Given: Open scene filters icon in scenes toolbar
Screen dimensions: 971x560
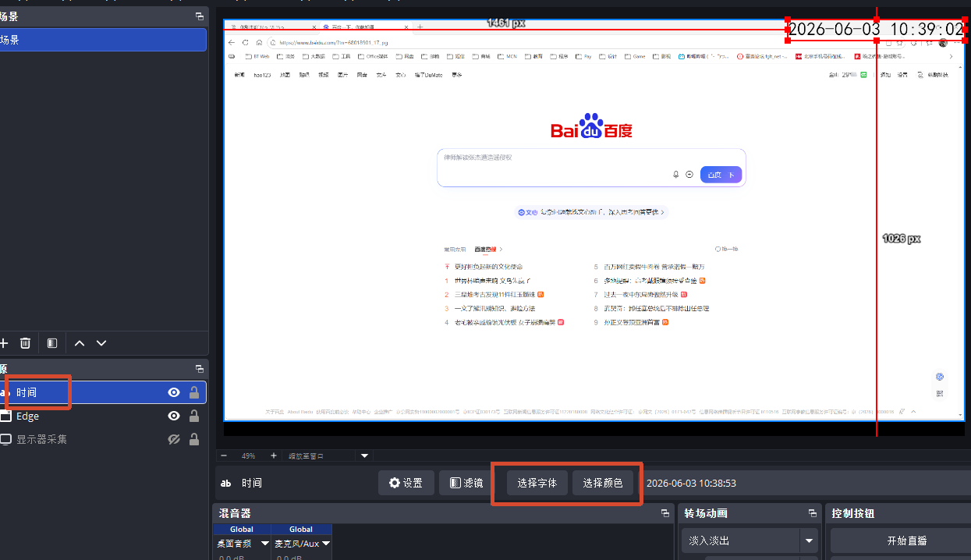Looking at the screenshot, I should pos(52,343).
